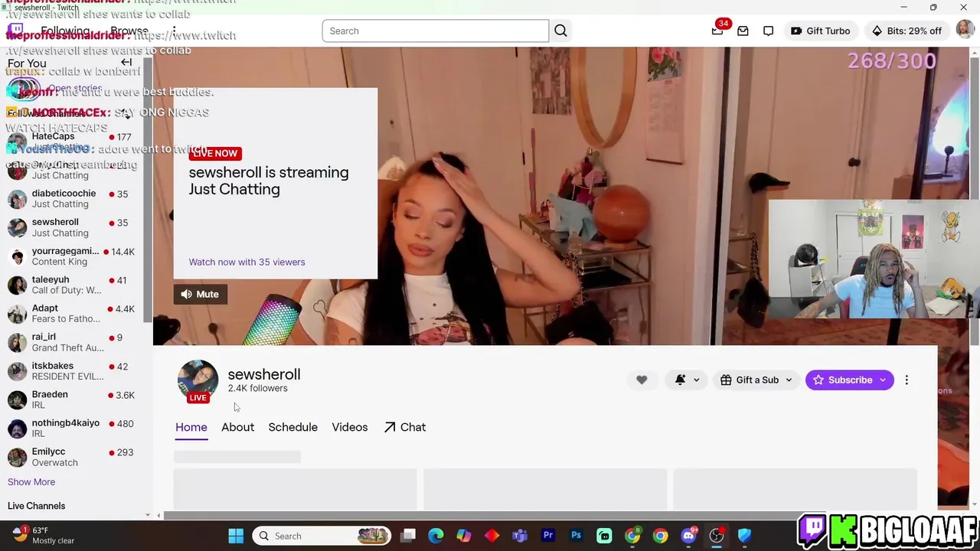
Task: Open Windows Security shield icon
Action: pos(744,536)
